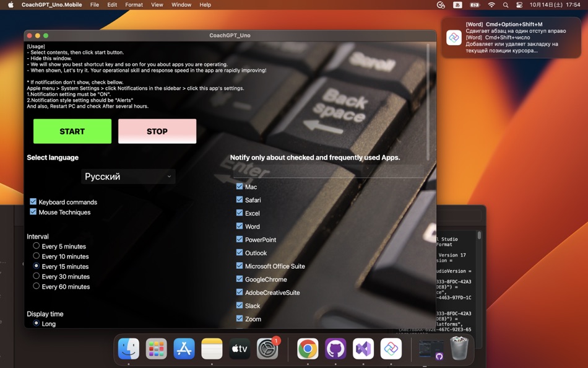Uncheck the GoogleChrome checkbox

coord(240,279)
